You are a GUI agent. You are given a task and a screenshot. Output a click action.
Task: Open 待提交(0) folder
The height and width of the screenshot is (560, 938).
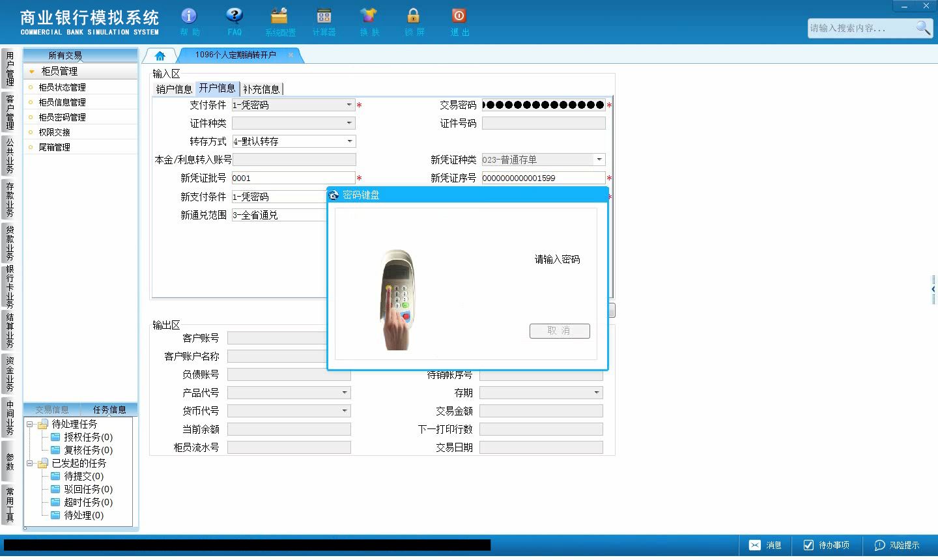click(77, 476)
